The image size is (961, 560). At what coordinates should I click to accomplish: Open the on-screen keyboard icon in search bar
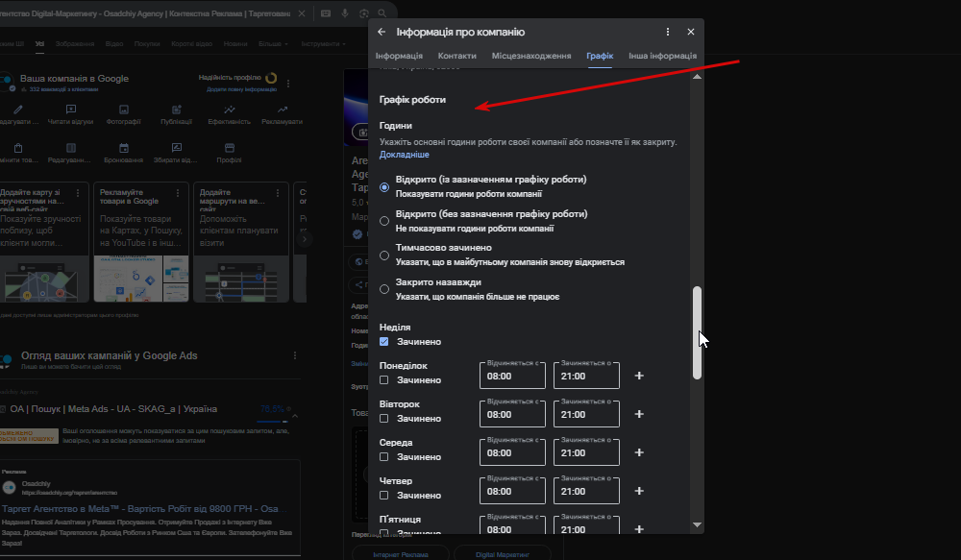(x=326, y=13)
